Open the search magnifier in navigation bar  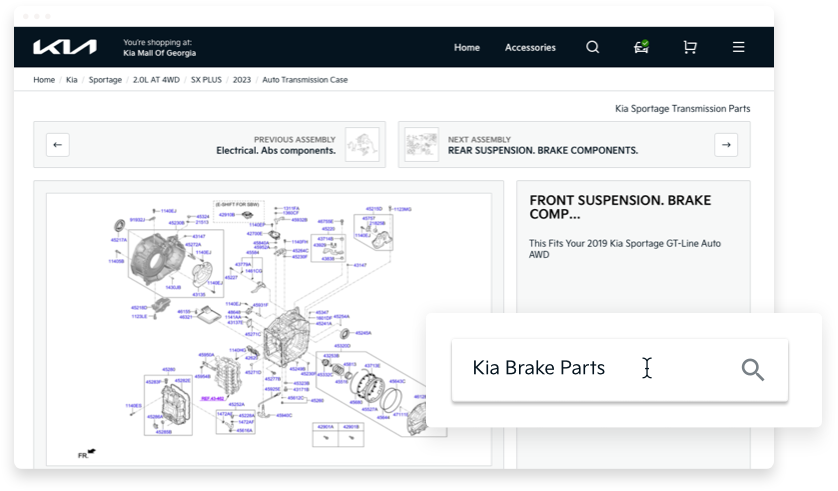[592, 47]
